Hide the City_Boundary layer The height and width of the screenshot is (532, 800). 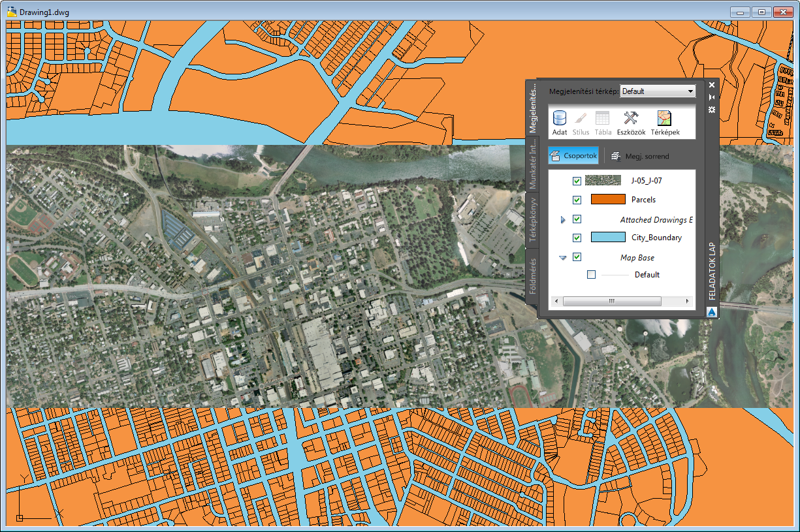point(577,238)
